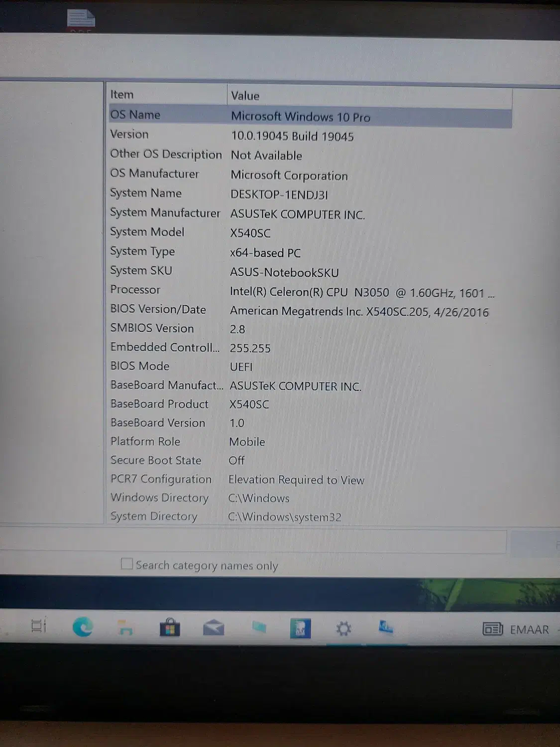Click the 'Mobile' platform role value

coord(247,442)
